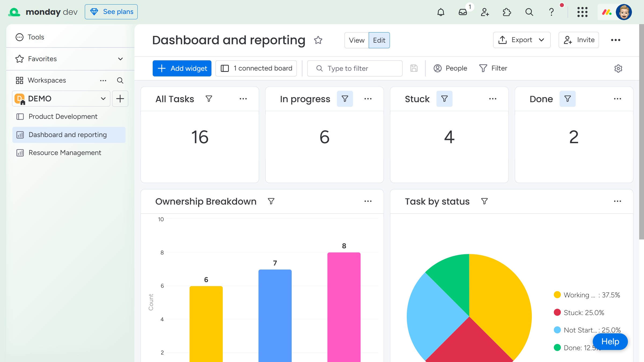Click the pink bar labeled 8
This screenshot has width=644, height=362.
point(344,307)
